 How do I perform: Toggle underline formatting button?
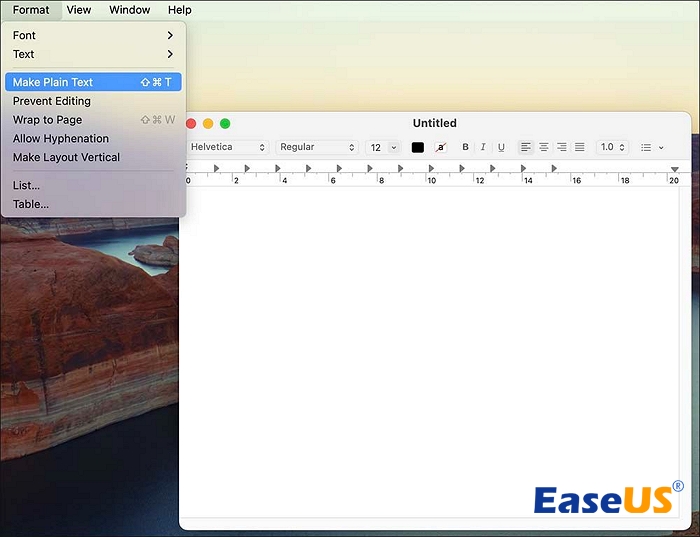501,147
